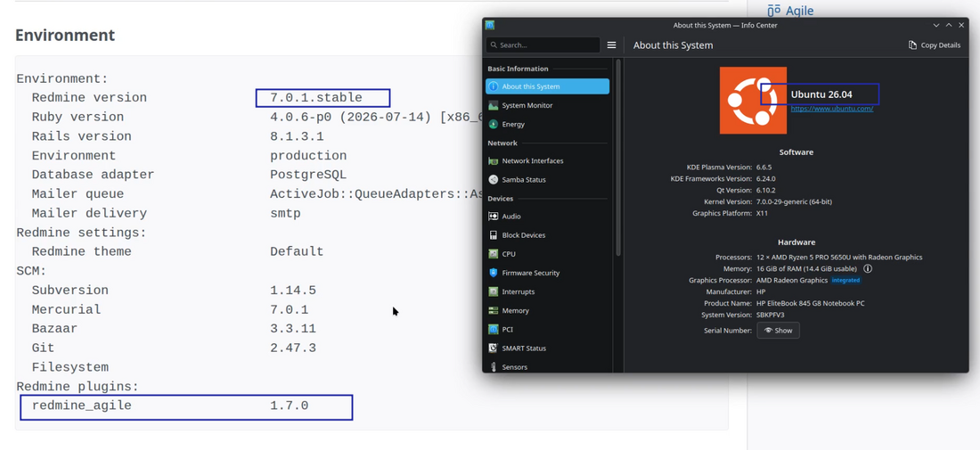Click the Agile board icon in Redmine

(773, 10)
